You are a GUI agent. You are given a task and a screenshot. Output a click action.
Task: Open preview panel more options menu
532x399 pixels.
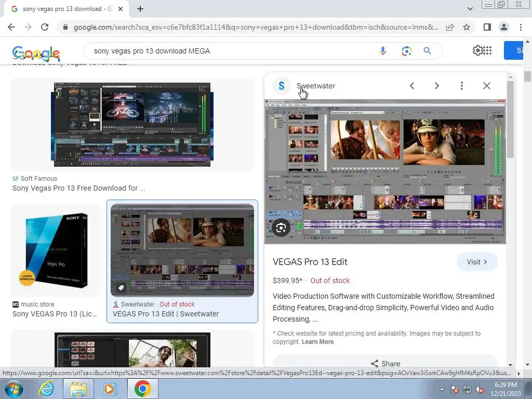click(461, 86)
